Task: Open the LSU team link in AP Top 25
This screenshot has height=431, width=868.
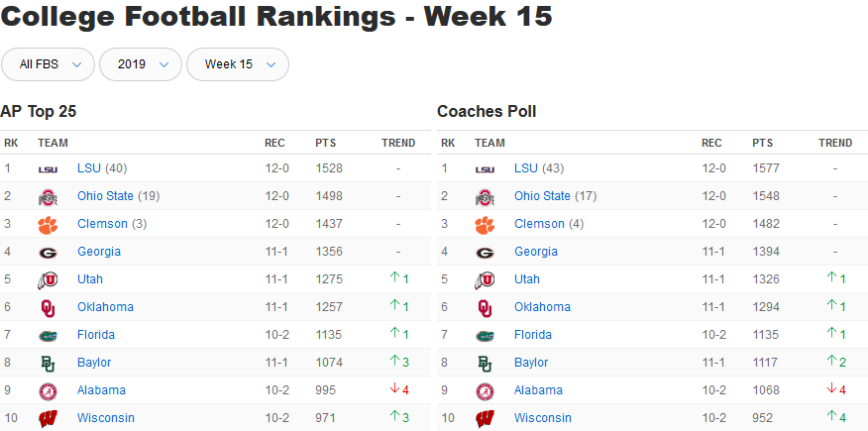Action: (89, 168)
